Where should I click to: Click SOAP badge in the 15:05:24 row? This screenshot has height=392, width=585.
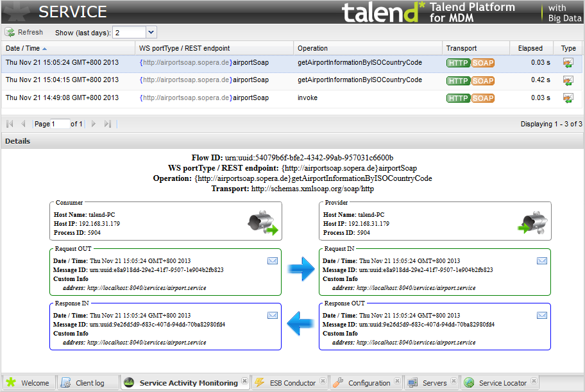pos(483,63)
